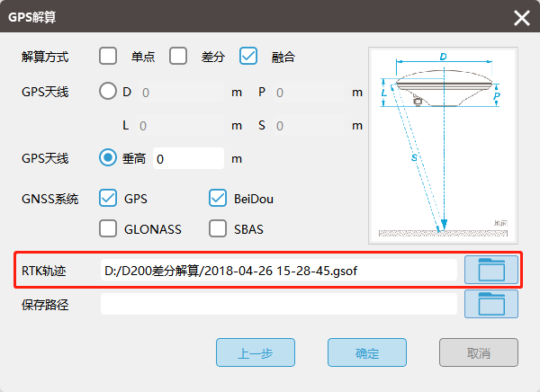Image resolution: width=540 pixels, height=392 pixels.
Task: Close the GPS解算 dialog
Action: (521, 18)
